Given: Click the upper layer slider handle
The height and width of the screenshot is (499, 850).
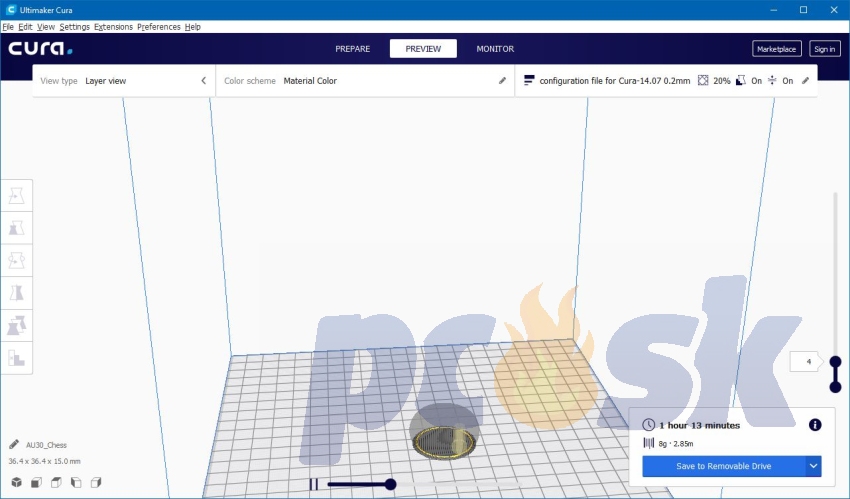Looking at the screenshot, I should pyautogui.click(x=835, y=361).
